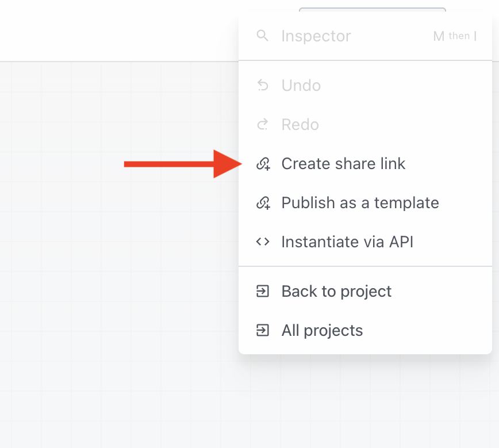Click the magnifying glass search icon
Image resolution: width=499 pixels, height=448 pixels.
[x=263, y=36]
